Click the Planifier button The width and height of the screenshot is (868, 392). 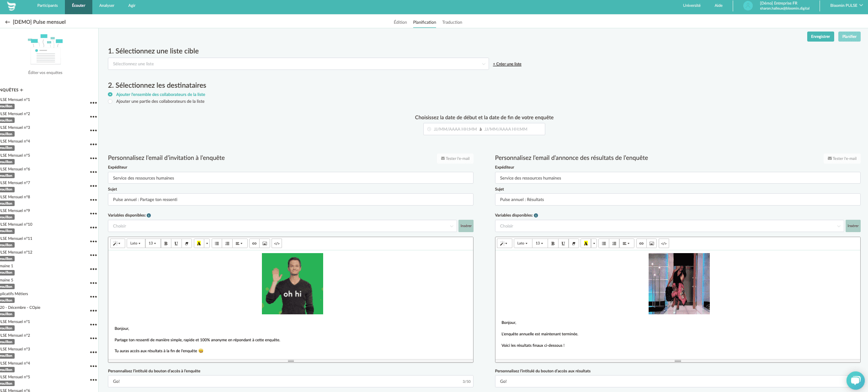849,37
